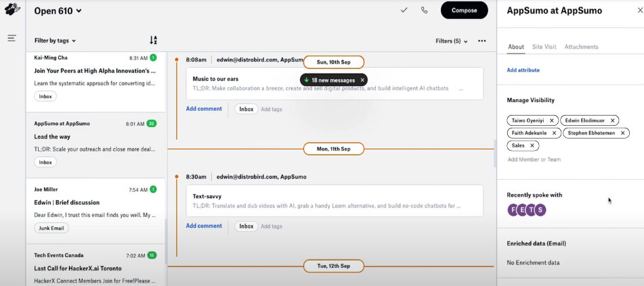Open the Open 610 dropdown
Viewport: 644px width, 286px height.
(58, 11)
